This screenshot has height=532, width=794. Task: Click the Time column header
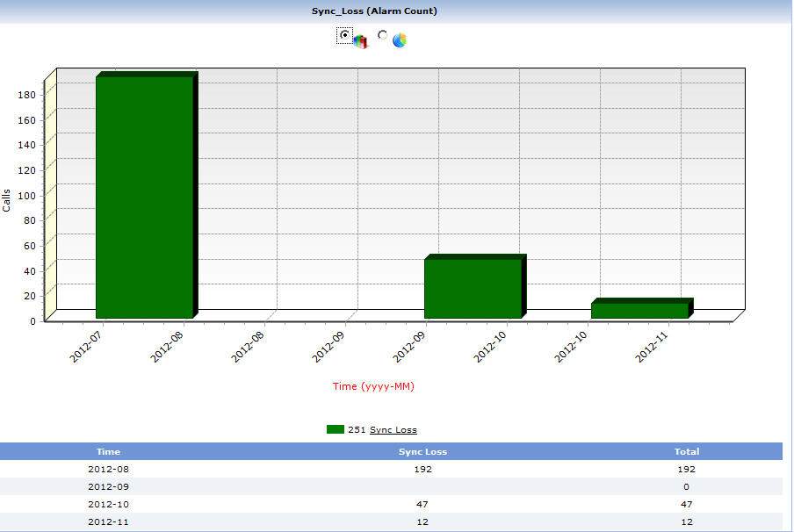108,451
